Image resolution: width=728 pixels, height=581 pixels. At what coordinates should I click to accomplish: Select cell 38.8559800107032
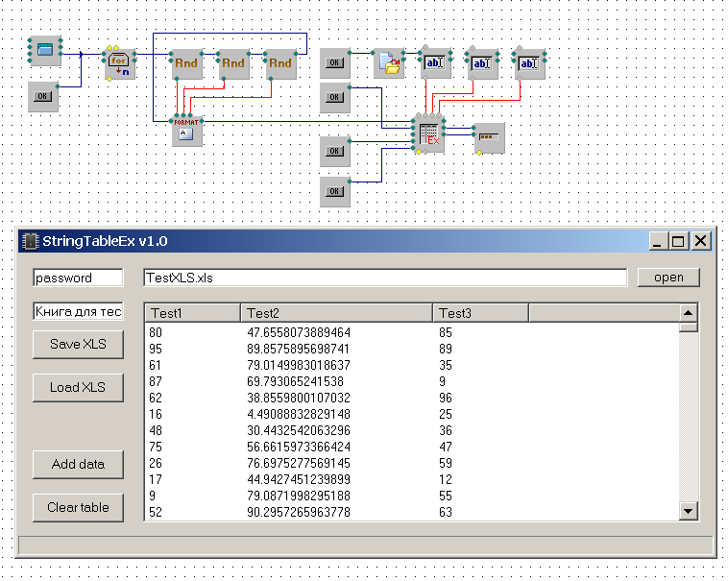[x=299, y=399]
